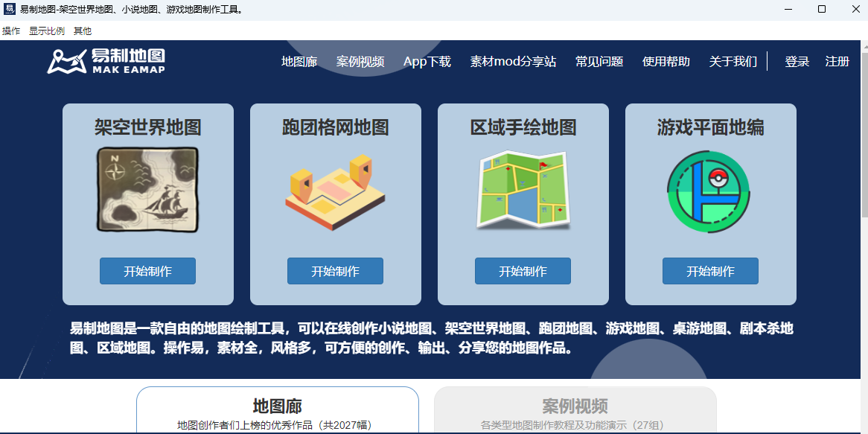Visit 素材mod分享站 link

coord(513,62)
